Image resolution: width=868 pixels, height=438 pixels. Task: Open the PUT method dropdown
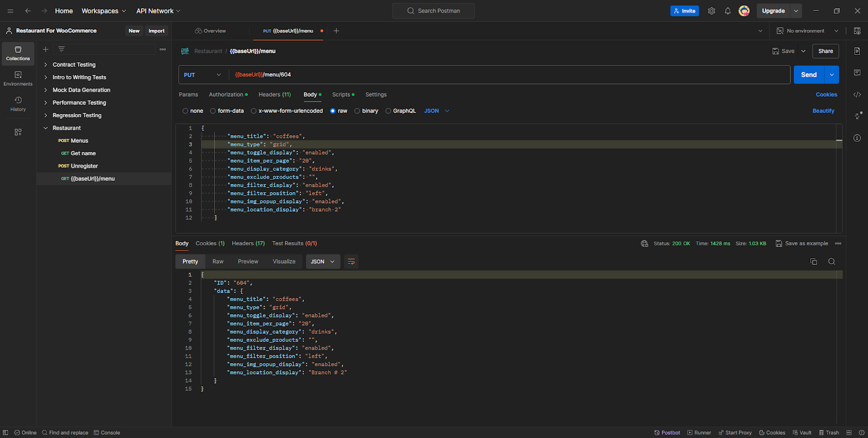tap(203, 75)
